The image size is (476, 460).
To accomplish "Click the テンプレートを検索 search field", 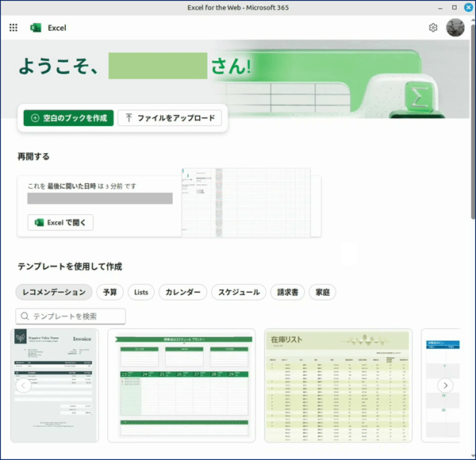I will pos(71,316).
